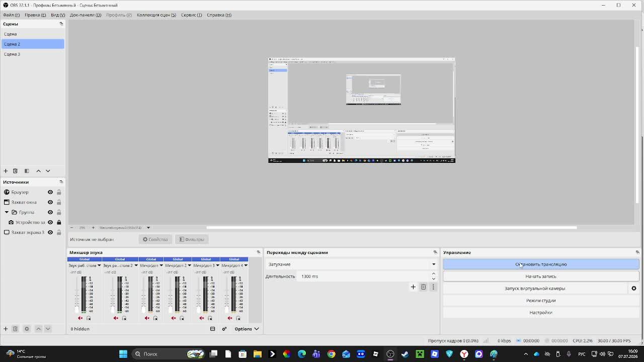644x362 pixels.
Task: Unmute the Микр/доп 4 channel
Action: (230, 318)
